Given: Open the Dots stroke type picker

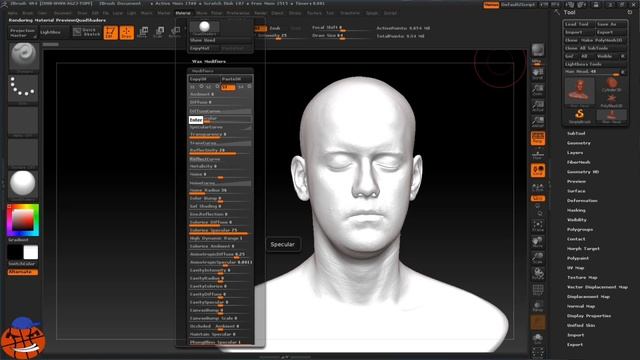Looking at the screenshot, I should point(23,89).
